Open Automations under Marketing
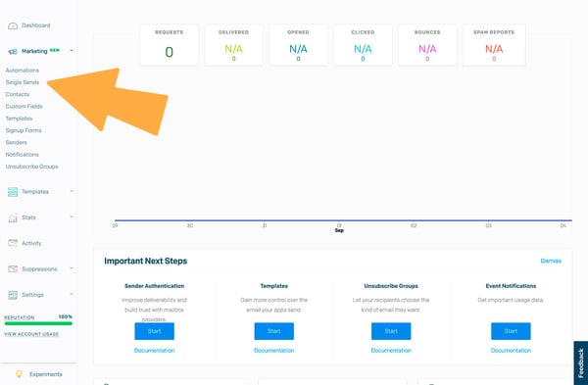 point(23,71)
